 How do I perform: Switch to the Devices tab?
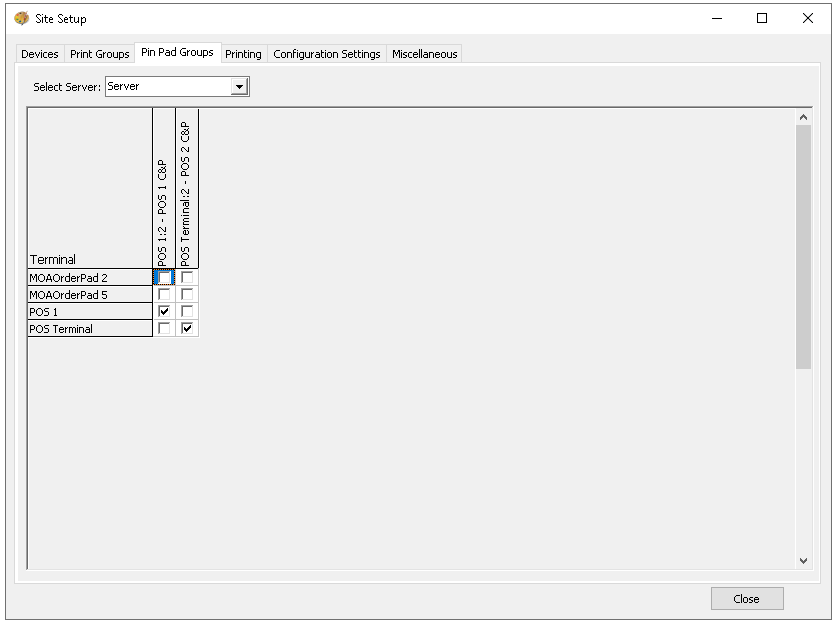click(40, 54)
